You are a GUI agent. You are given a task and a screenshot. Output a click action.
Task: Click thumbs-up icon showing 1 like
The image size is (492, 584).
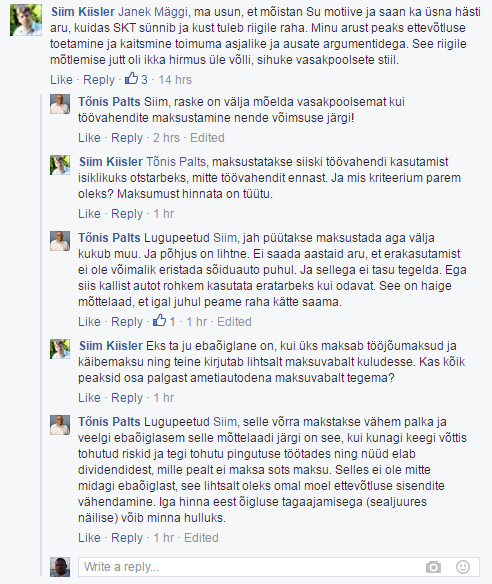click(x=159, y=321)
